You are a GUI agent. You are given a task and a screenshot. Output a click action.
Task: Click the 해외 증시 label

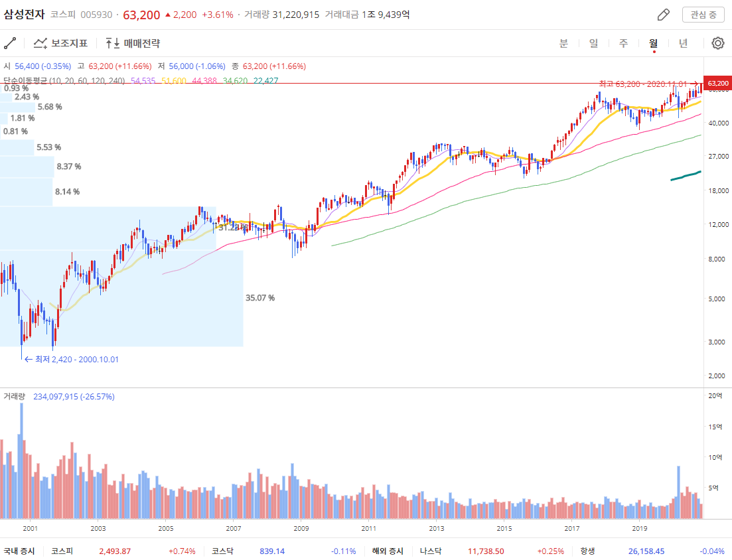[388, 551]
